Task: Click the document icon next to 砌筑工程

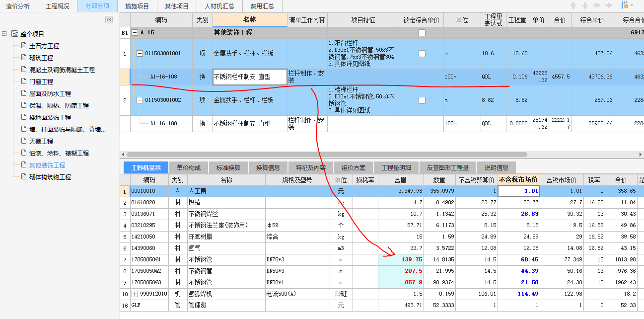Action: 23,58
